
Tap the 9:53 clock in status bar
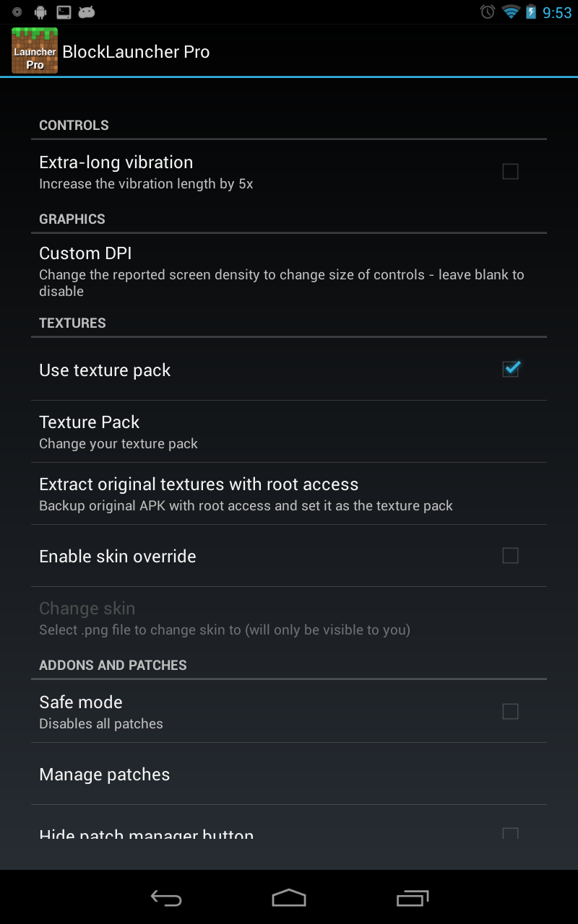click(557, 12)
